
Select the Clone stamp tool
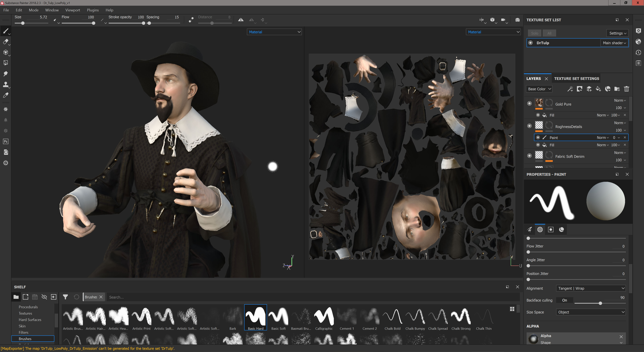(6, 84)
